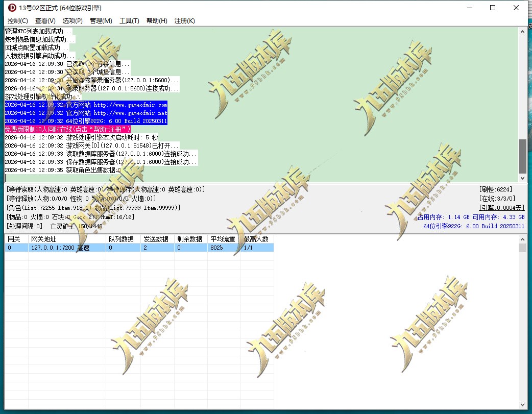Click highlighted log line 64位引擎922G: 6.00 Build 20250311
532x414 pixels.
coord(86,121)
